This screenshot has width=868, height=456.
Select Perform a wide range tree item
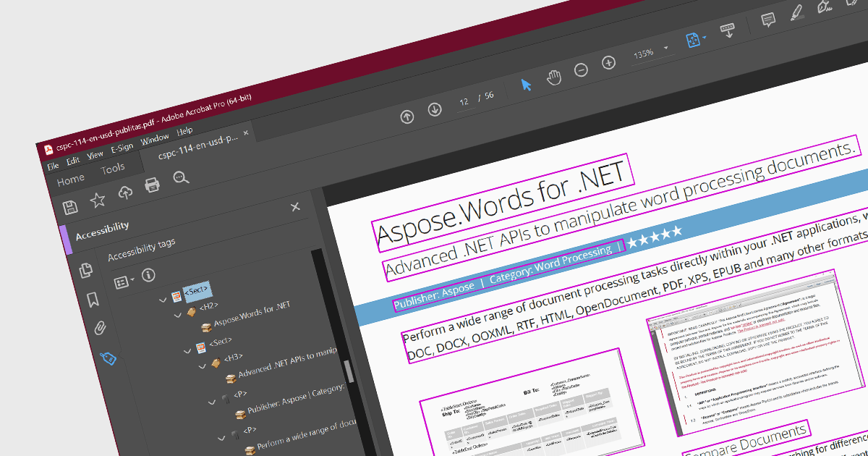pos(306,433)
